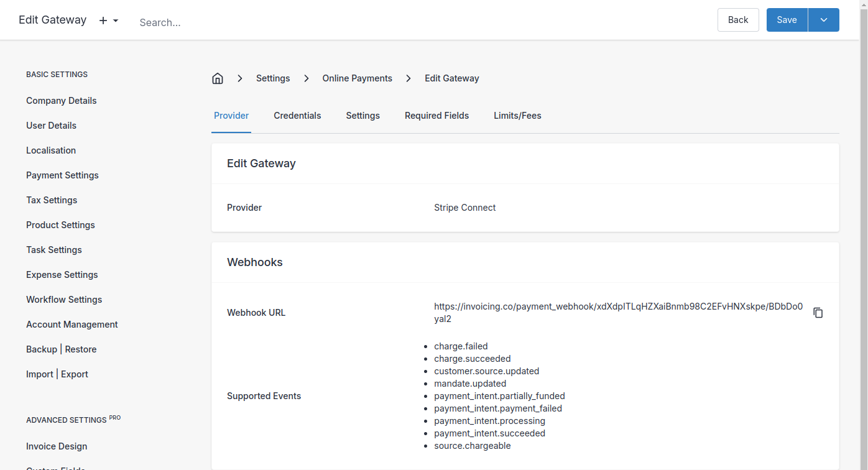This screenshot has width=868, height=470.
Task: Expand the Save button dropdown arrow
Action: point(824,20)
